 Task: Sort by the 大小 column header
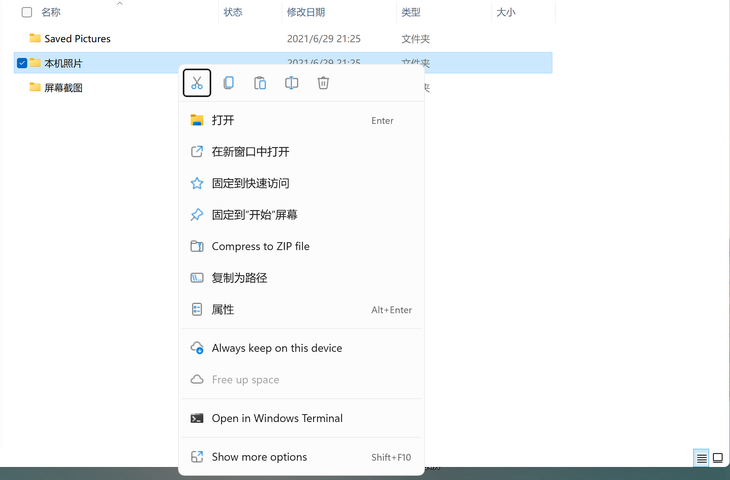coord(505,13)
